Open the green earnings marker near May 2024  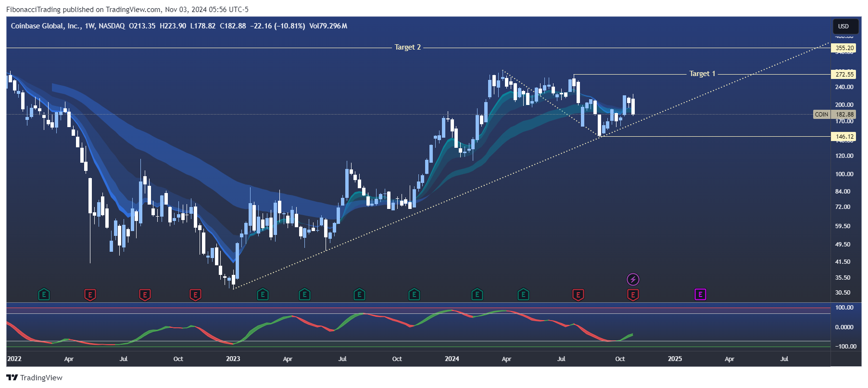(x=523, y=294)
